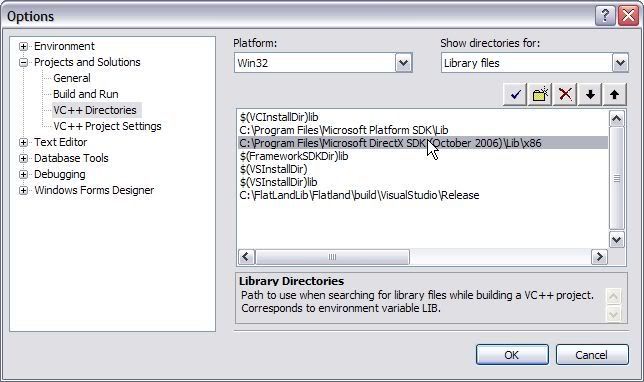Click the horizontal scrollbar thumb

[332, 257]
